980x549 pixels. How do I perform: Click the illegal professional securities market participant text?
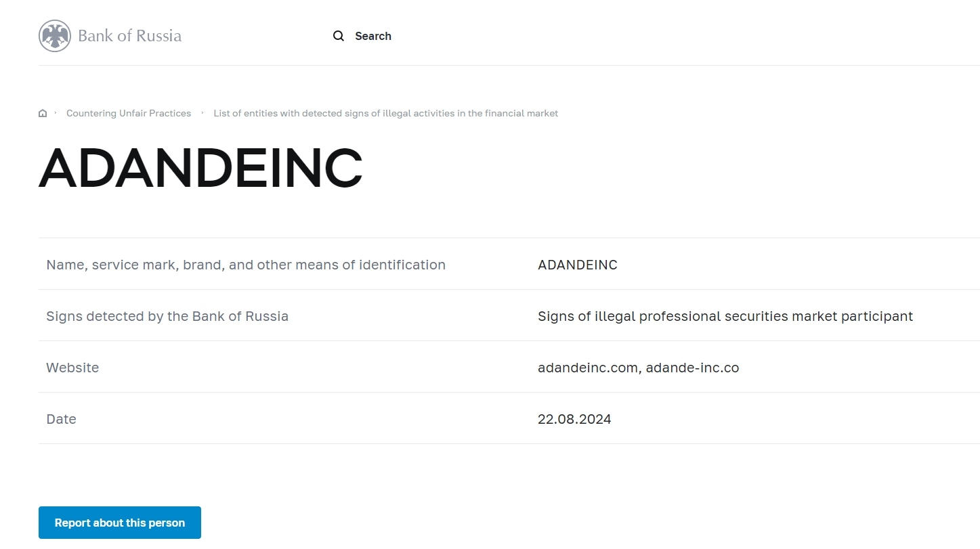pyautogui.click(x=725, y=316)
